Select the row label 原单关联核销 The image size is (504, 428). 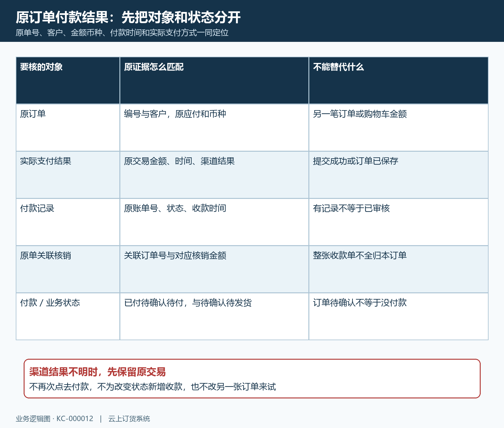coord(68,269)
